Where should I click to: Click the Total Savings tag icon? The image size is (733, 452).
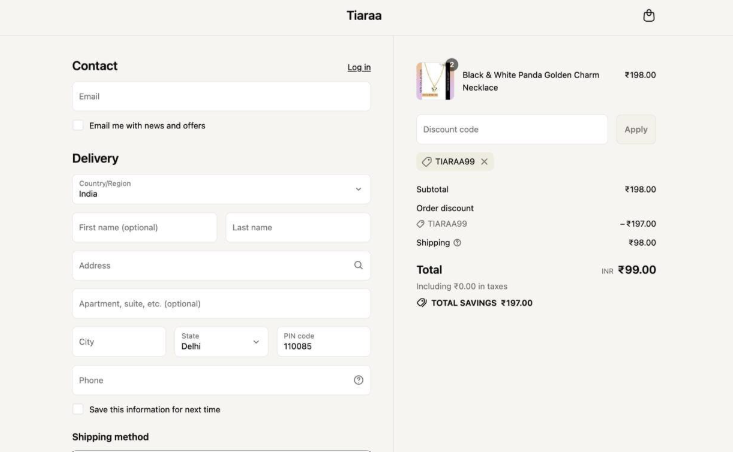click(x=422, y=303)
